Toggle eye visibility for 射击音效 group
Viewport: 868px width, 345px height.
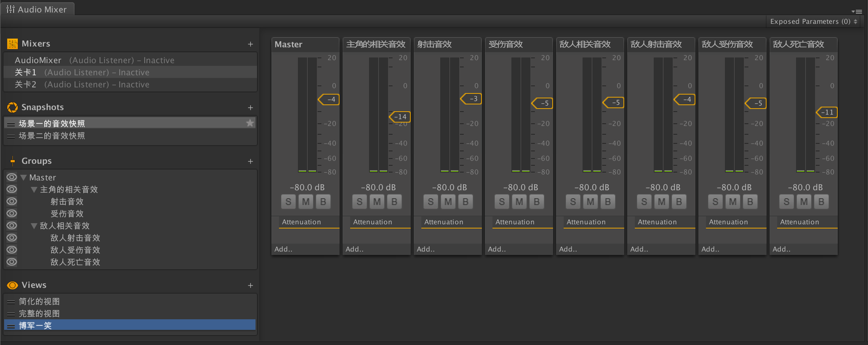(12, 201)
